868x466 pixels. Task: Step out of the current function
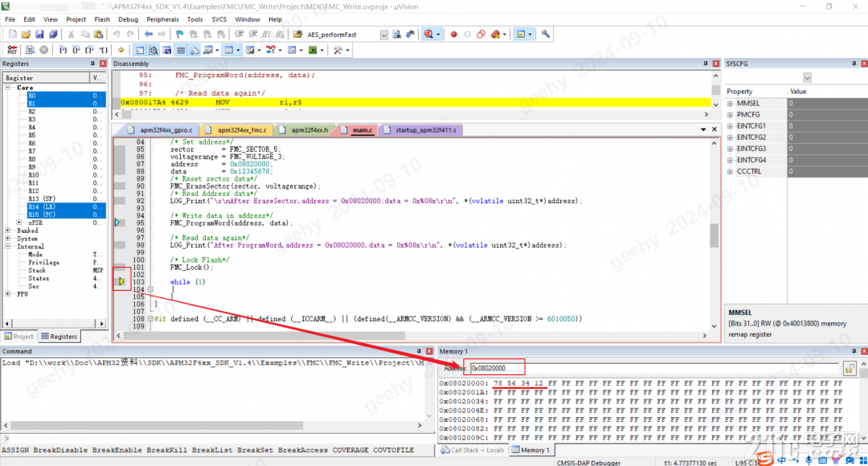click(90, 50)
